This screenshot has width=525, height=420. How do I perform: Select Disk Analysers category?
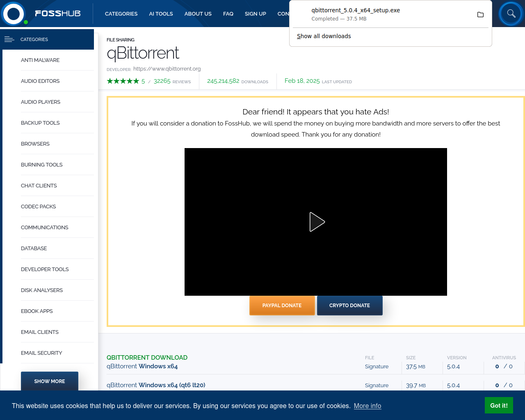[42, 290]
